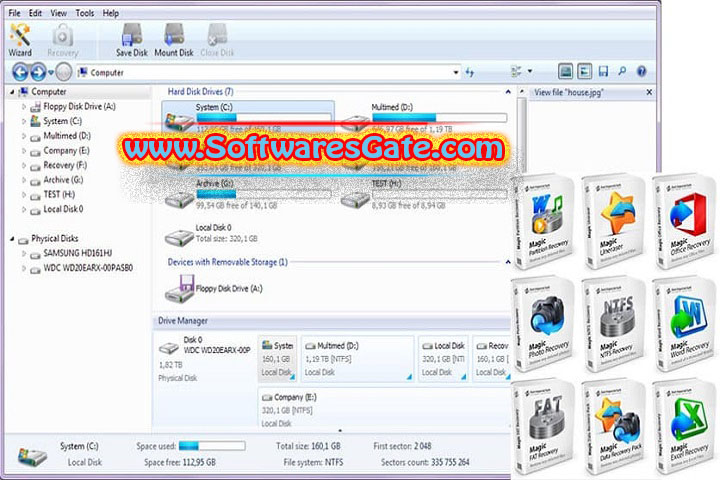Open the View menu

point(58,13)
